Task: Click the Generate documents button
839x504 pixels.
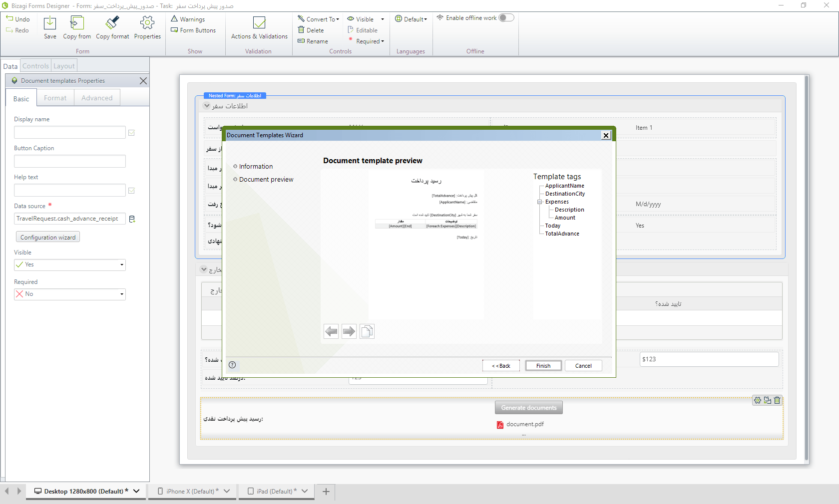Action: [529, 408]
